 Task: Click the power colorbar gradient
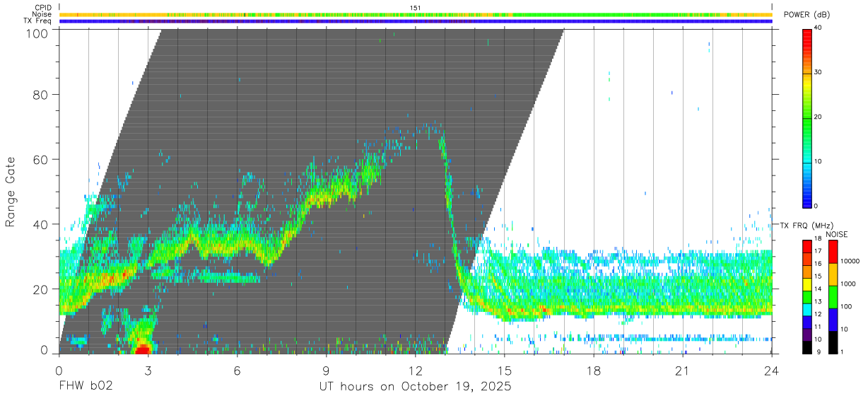[x=807, y=117]
